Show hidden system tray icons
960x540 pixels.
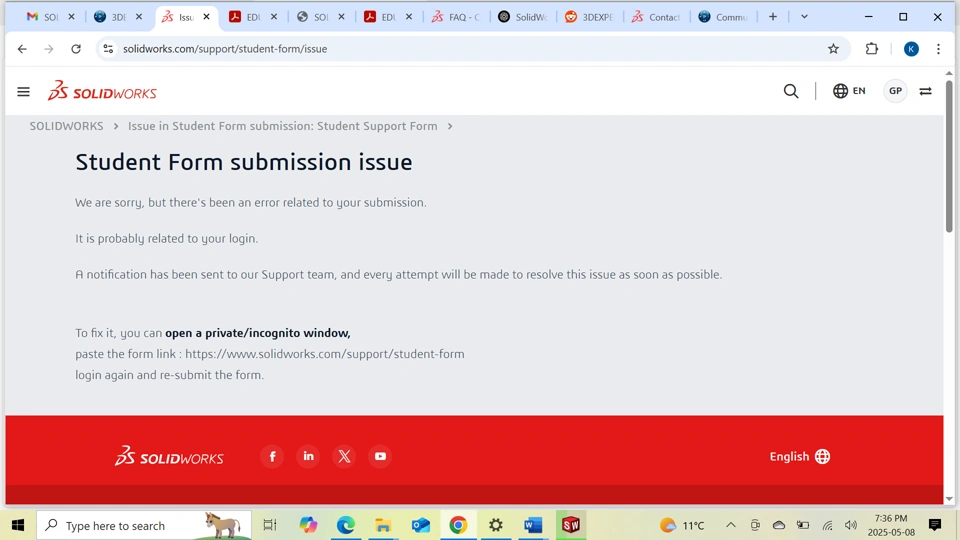730,525
